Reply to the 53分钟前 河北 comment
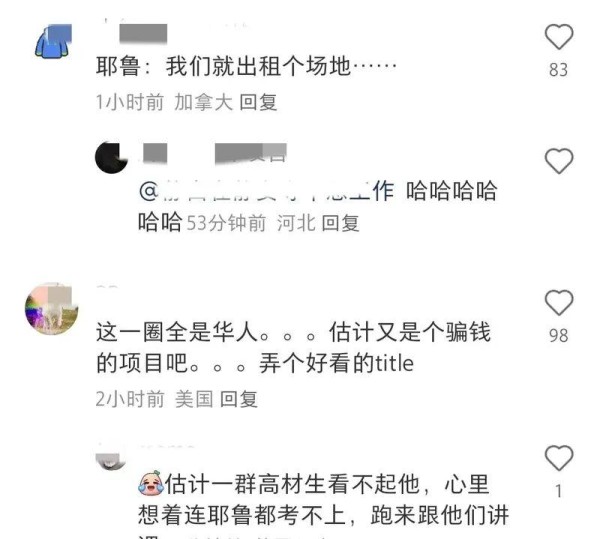This screenshot has width=600, height=539. [340, 223]
